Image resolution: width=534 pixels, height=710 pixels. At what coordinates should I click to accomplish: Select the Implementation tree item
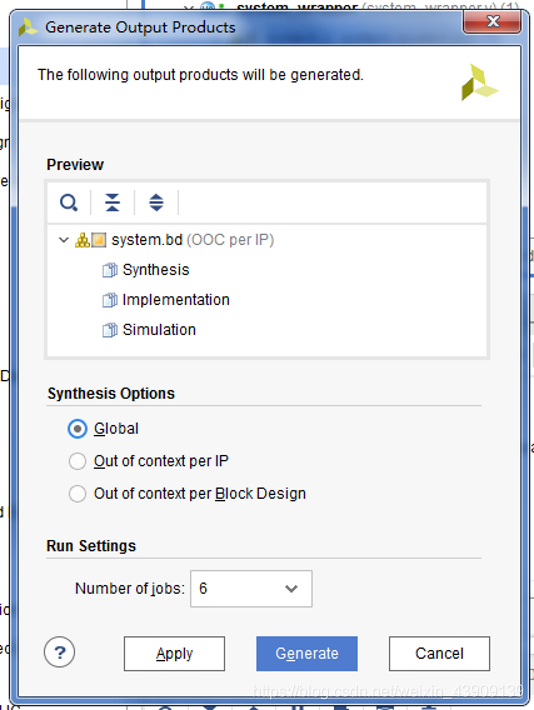(x=176, y=300)
